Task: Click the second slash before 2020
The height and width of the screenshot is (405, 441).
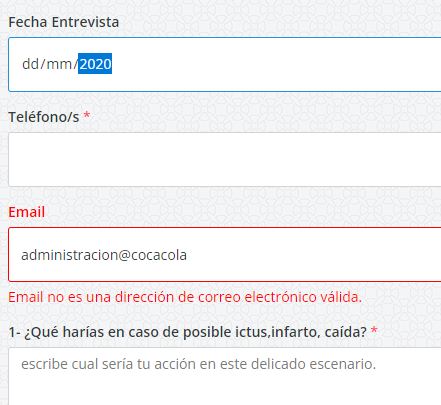Action: (75, 64)
